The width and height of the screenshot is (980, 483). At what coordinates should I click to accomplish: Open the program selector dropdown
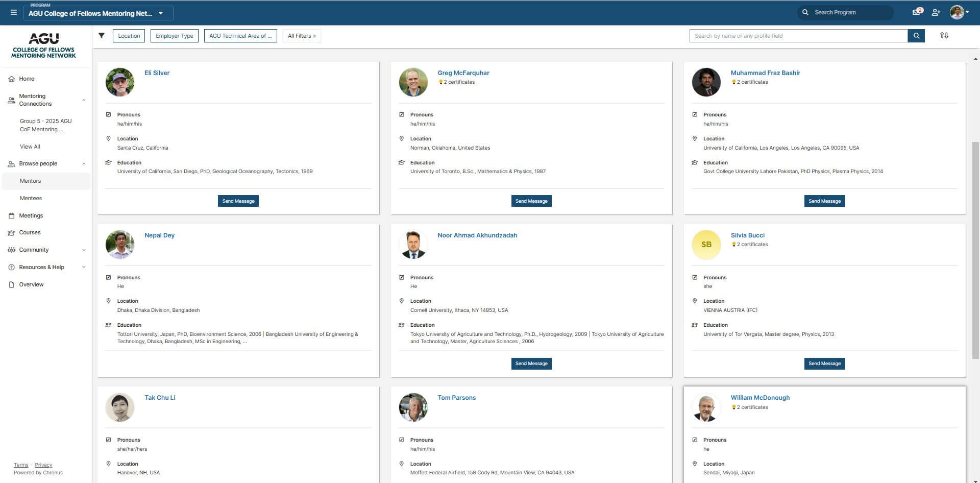pyautogui.click(x=98, y=13)
